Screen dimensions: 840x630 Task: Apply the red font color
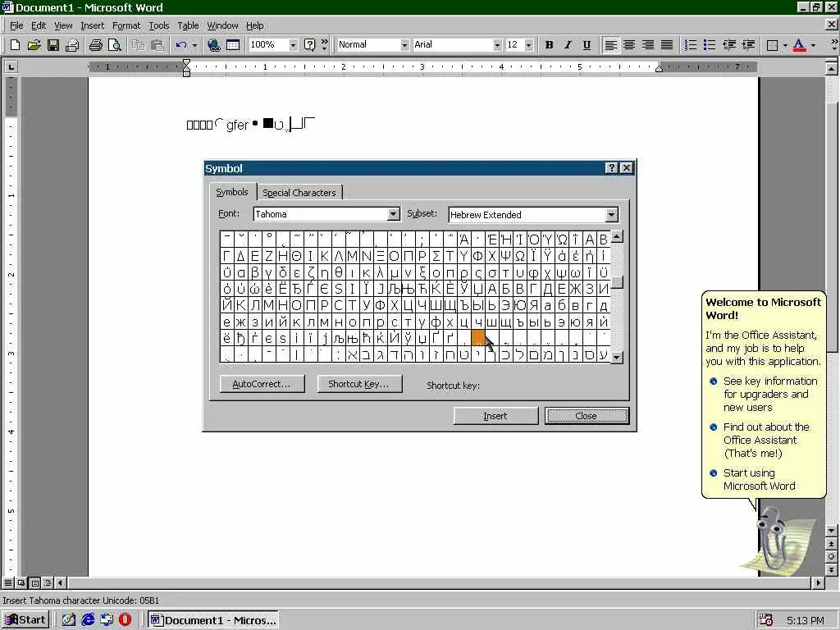[799, 45]
